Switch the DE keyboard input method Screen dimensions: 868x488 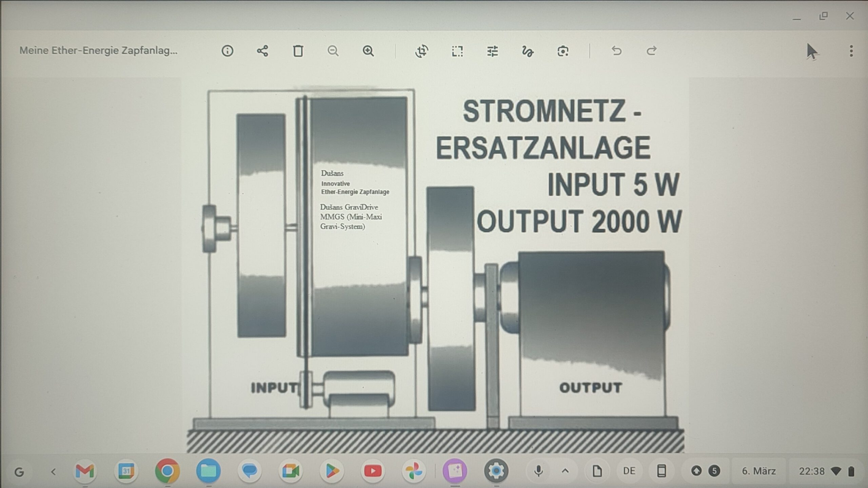(629, 471)
